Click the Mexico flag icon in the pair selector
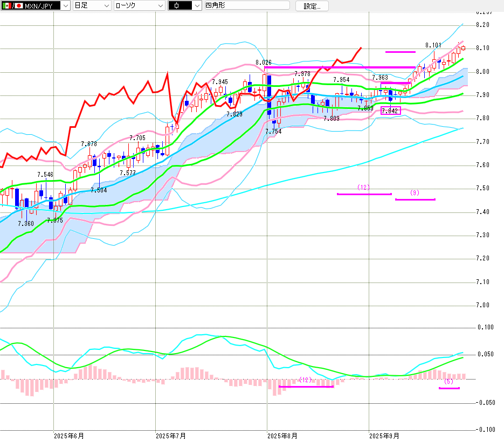 [6, 6]
